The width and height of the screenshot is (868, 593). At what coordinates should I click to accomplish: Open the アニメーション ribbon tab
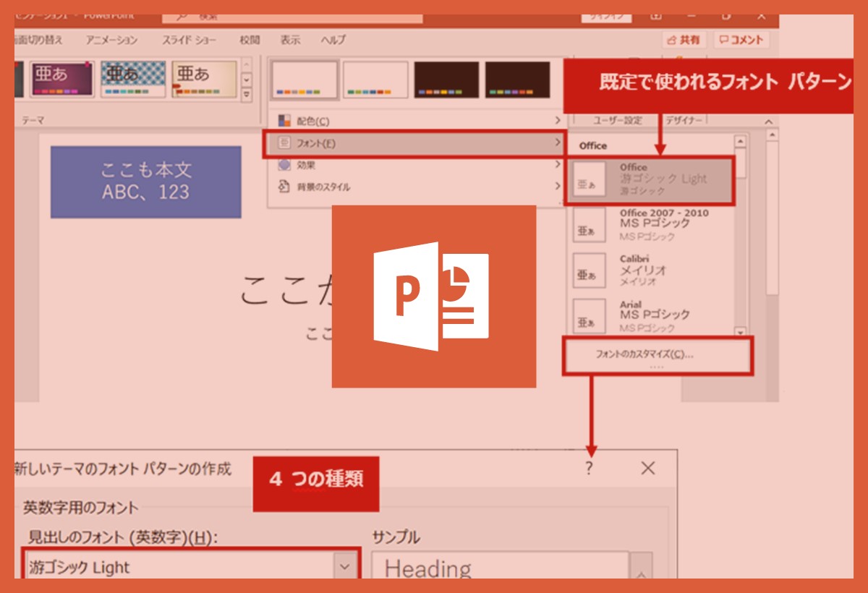coord(111,40)
